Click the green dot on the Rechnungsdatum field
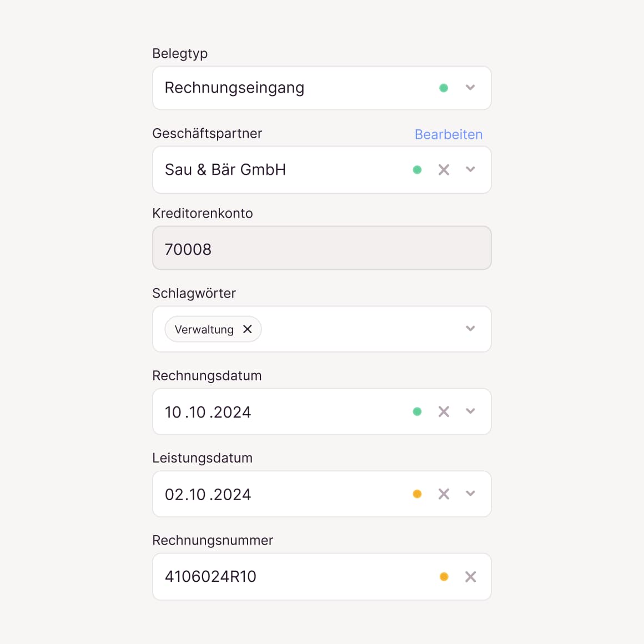 click(417, 411)
